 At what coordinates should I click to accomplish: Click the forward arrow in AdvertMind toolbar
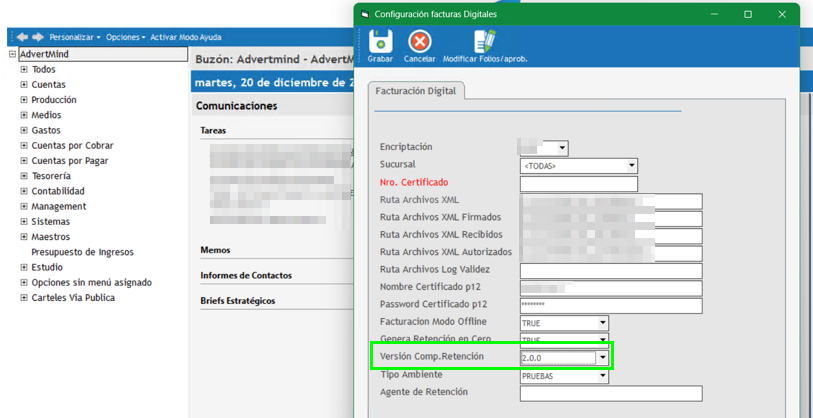38,37
